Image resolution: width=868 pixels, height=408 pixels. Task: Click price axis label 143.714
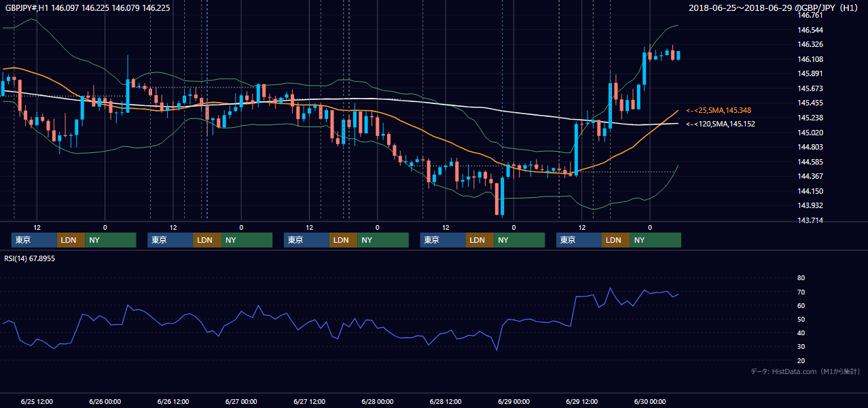coord(811,220)
